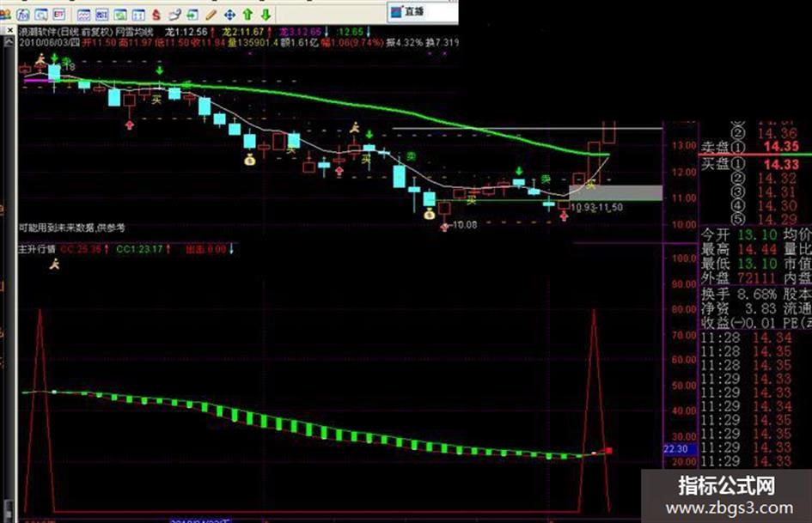
Task: Open the 直播 live broadcast button
Action: tap(407, 11)
